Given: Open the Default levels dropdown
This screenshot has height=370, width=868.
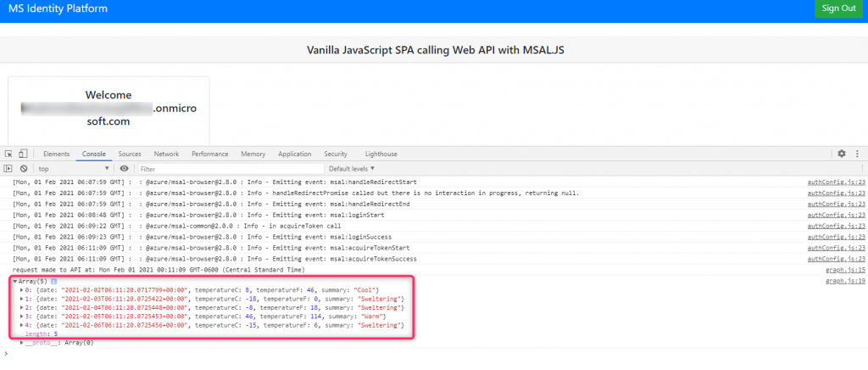Looking at the screenshot, I should pos(352,168).
